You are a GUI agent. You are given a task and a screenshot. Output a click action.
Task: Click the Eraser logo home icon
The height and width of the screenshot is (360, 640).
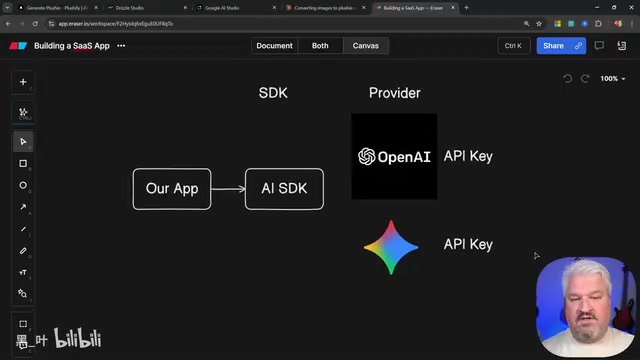point(18,46)
